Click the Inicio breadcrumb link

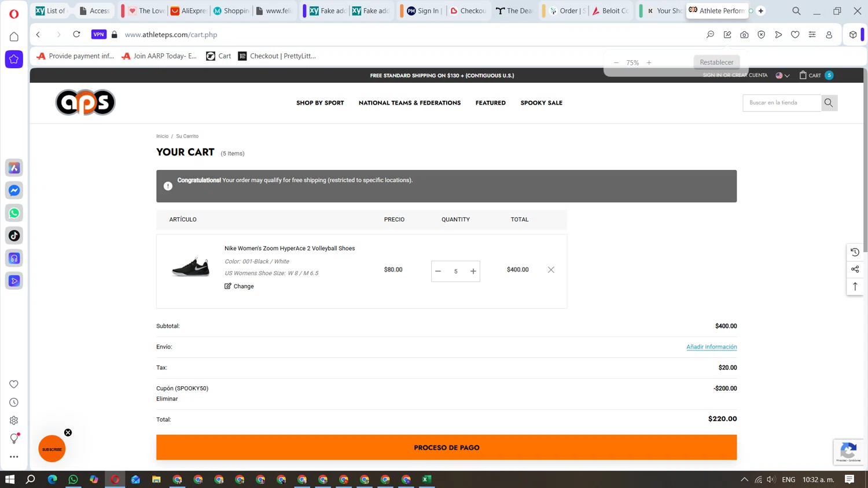pyautogui.click(x=162, y=136)
